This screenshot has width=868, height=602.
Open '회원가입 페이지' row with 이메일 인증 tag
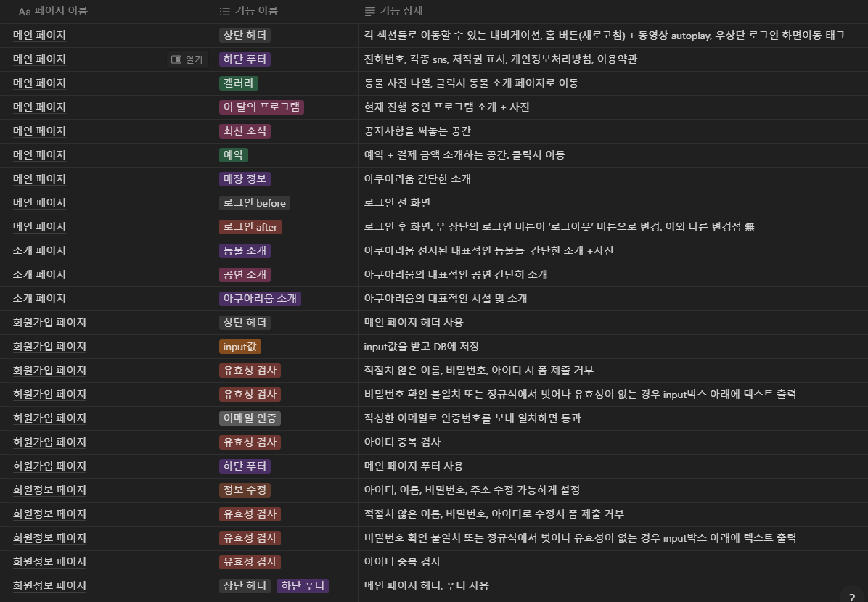(49, 418)
